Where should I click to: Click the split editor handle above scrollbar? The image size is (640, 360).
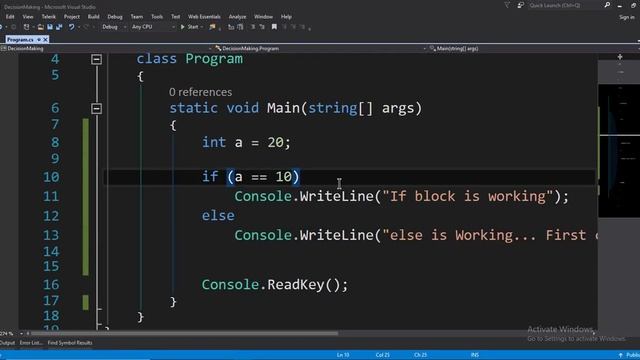(x=620, y=57)
